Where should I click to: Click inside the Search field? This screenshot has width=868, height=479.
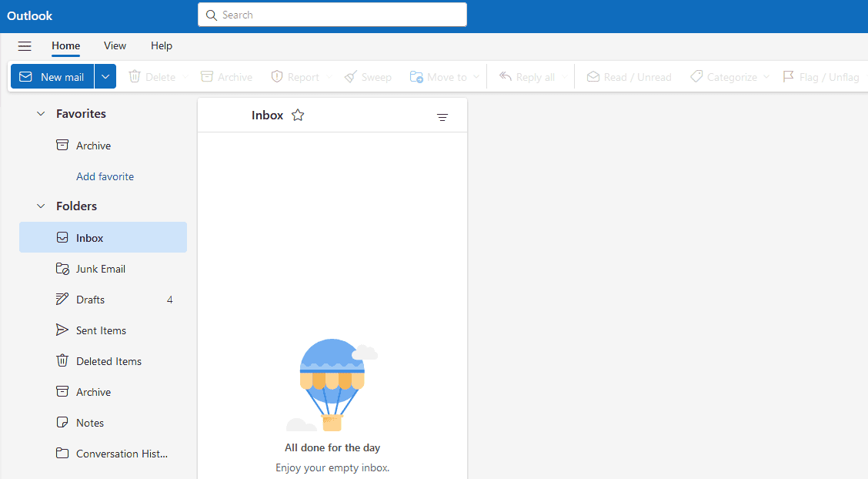[x=332, y=14]
